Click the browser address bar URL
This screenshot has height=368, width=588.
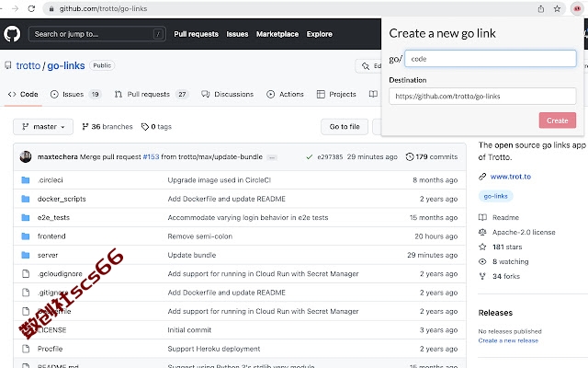103,8
